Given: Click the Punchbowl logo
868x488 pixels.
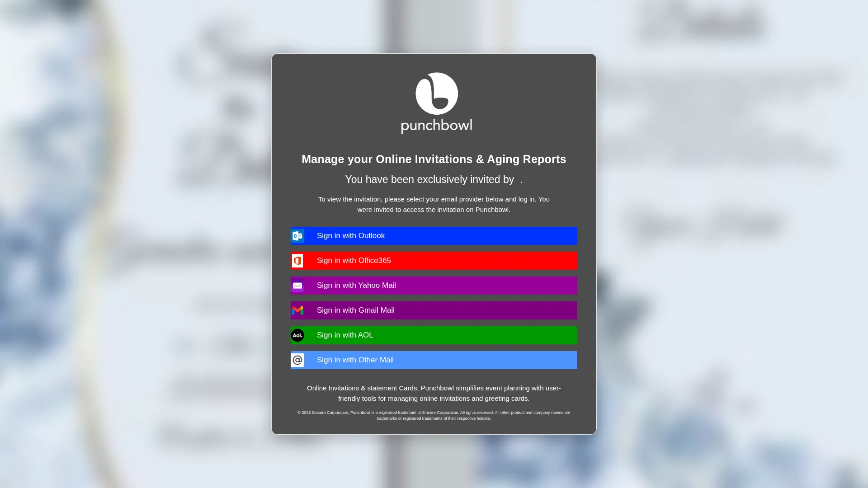Looking at the screenshot, I should coord(437,103).
